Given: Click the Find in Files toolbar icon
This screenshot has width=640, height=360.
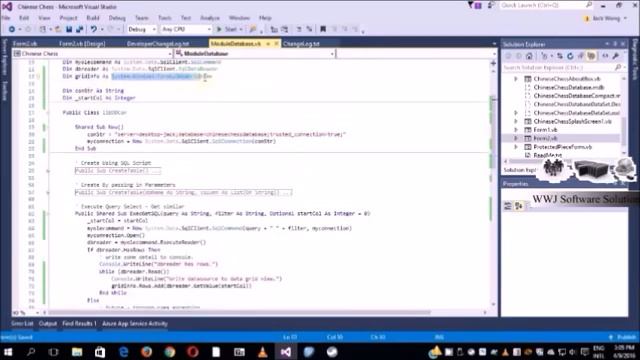Looking at the screenshot, I should 253,29.
